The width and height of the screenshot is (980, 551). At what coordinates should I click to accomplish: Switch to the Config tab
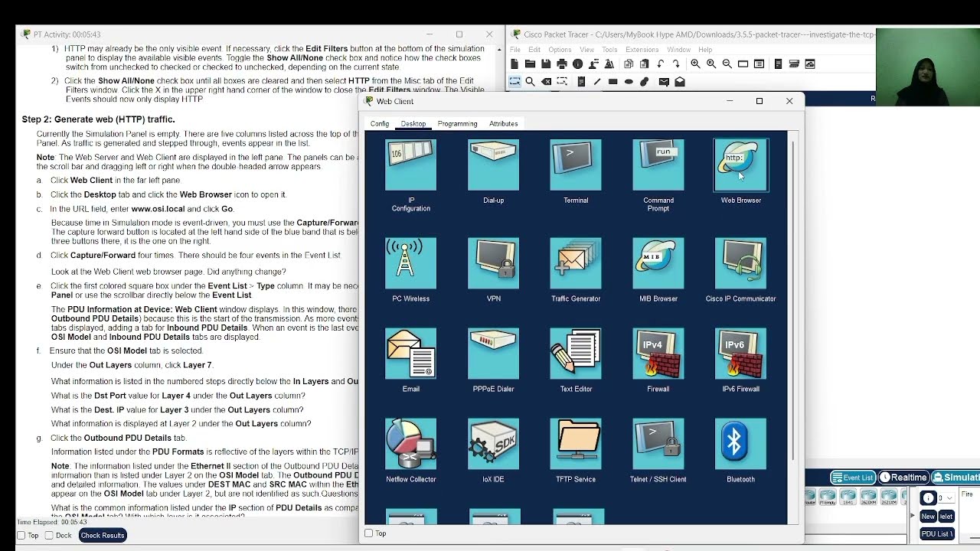pyautogui.click(x=380, y=124)
